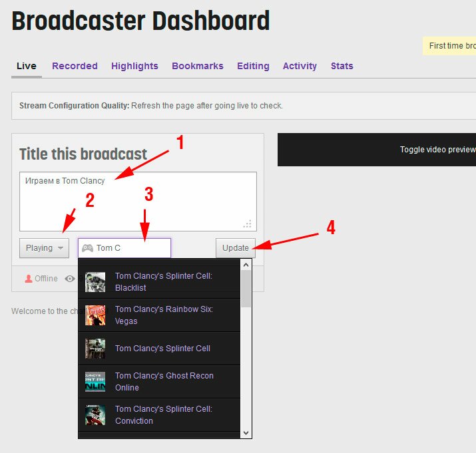The width and height of the screenshot is (476, 453).
Task: Click Rainbow Six: Vegas cover thumbnail
Action: (95, 315)
